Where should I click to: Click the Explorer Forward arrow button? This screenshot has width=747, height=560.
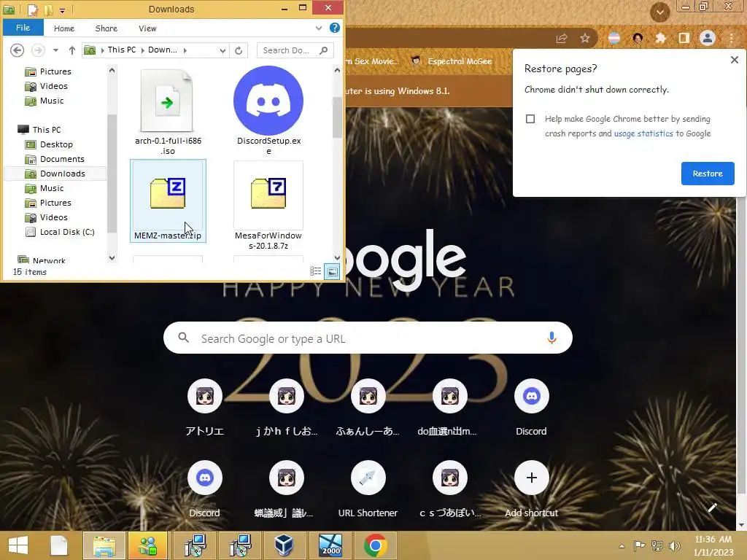(38, 50)
